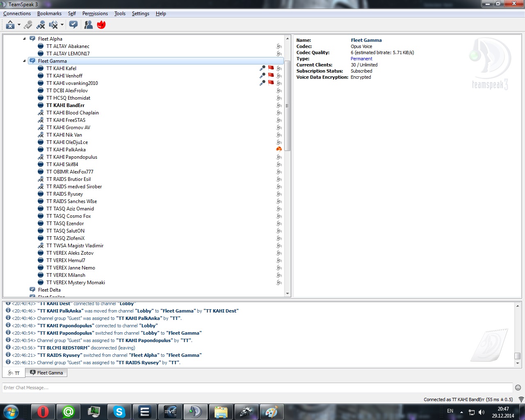This screenshot has width=525, height=420.
Task: Mute the speakers from the toolbar
Action: tap(53, 25)
